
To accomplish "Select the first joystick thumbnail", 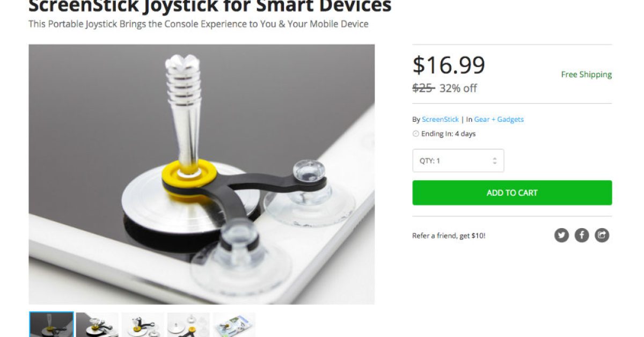I will click(52, 325).
